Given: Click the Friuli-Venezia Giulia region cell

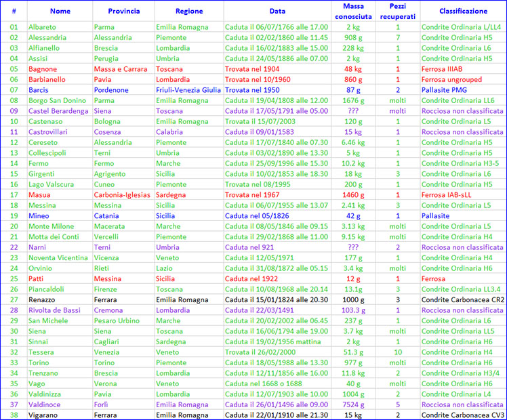Looking at the screenshot, I should click(188, 89).
